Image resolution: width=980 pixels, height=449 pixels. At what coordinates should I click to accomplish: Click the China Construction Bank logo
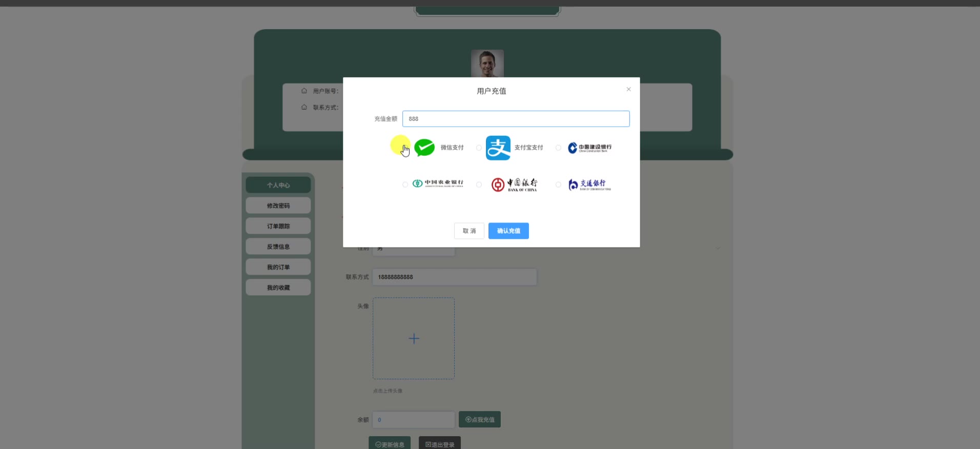[x=589, y=148]
